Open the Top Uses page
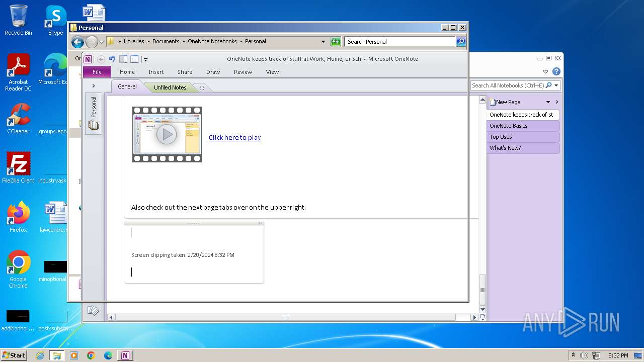The width and height of the screenshot is (644, 362). point(523,137)
